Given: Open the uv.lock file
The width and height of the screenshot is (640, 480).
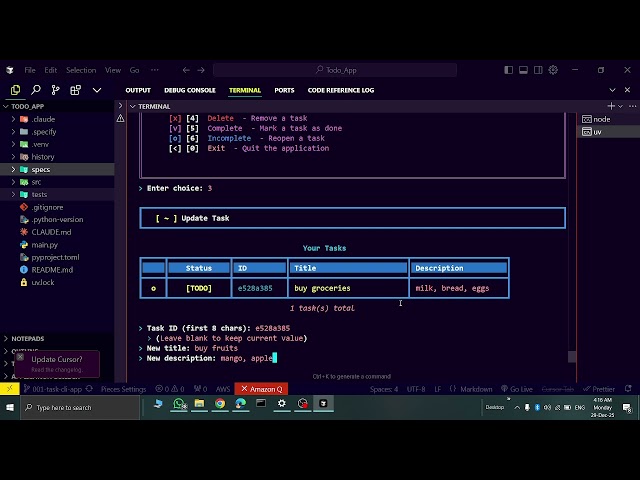Looking at the screenshot, I should [43, 282].
